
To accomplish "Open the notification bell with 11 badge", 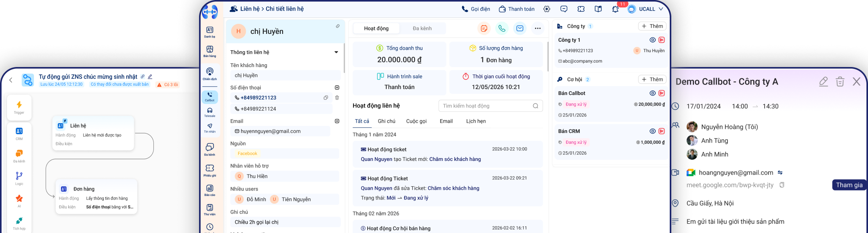I will (615, 9).
